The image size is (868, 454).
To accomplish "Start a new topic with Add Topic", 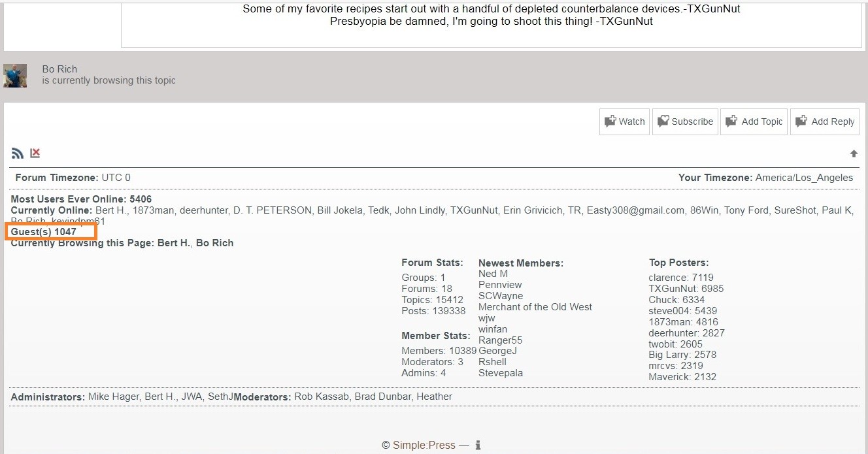I will (x=754, y=122).
